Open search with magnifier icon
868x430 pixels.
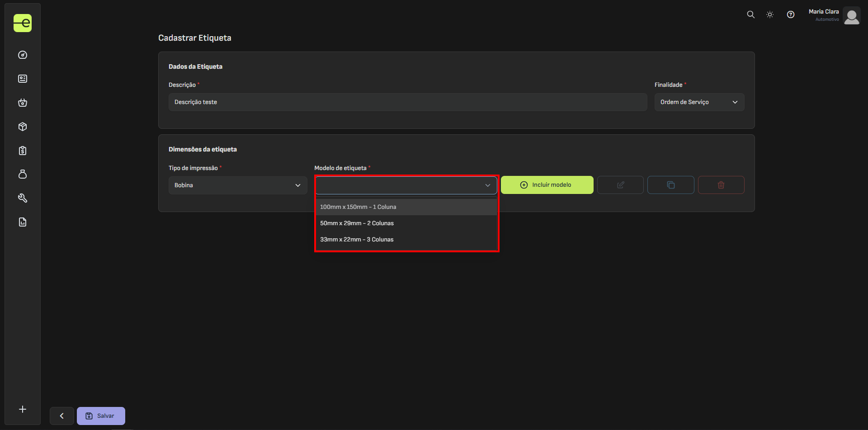point(750,14)
